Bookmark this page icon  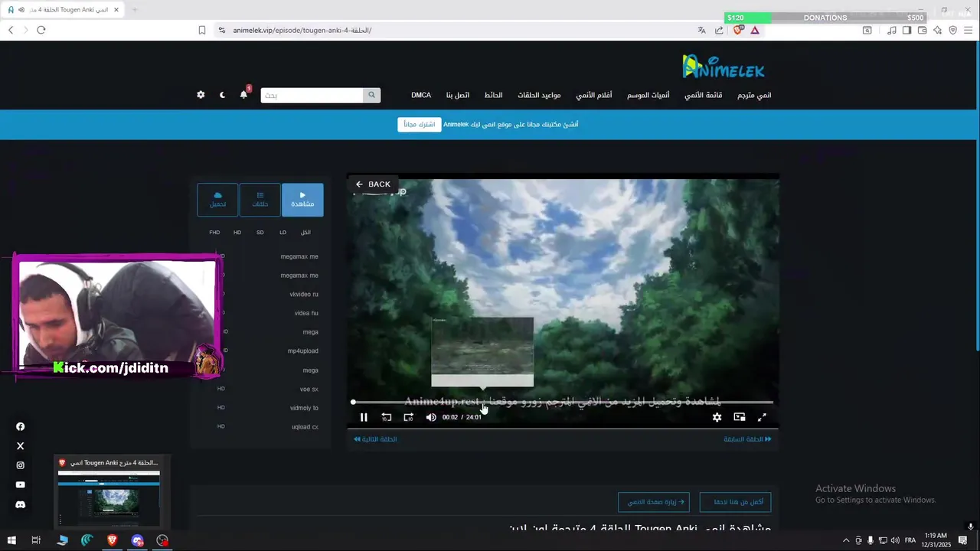point(202,30)
